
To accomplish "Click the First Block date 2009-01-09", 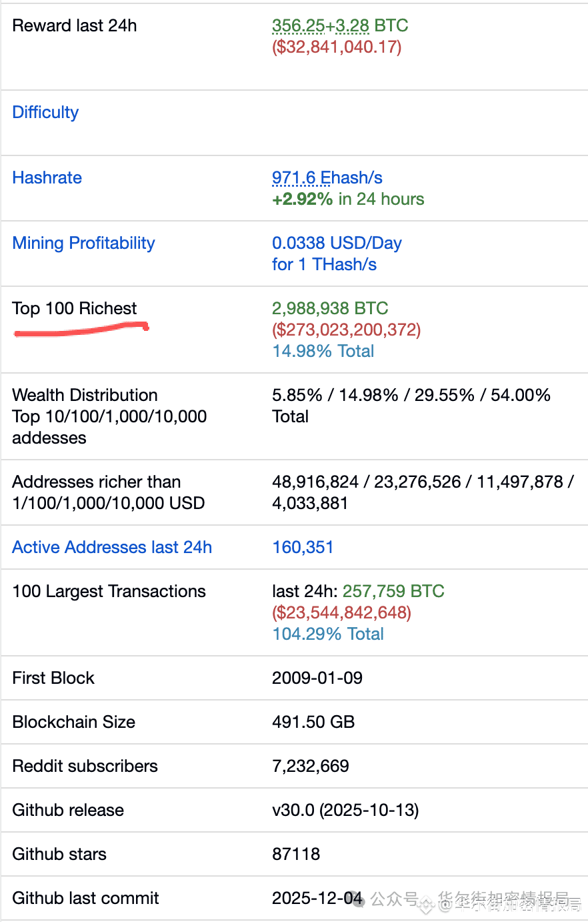I will click(317, 678).
